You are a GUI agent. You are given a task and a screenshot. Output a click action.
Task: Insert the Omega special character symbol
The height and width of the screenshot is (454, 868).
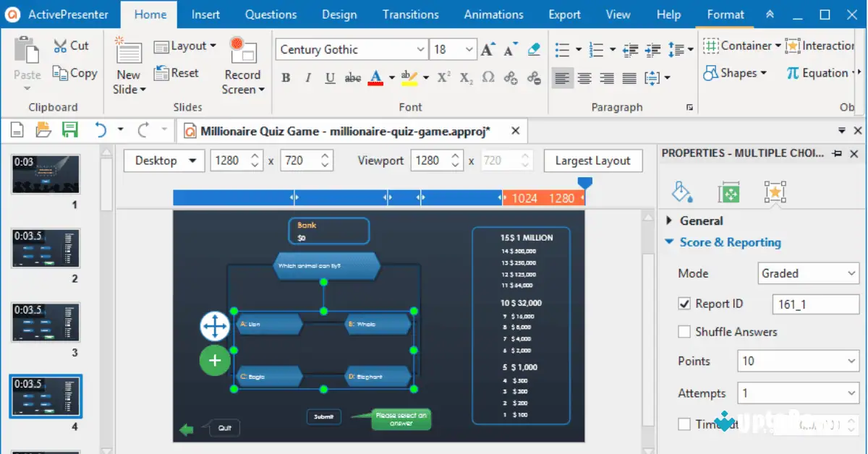[x=488, y=78]
